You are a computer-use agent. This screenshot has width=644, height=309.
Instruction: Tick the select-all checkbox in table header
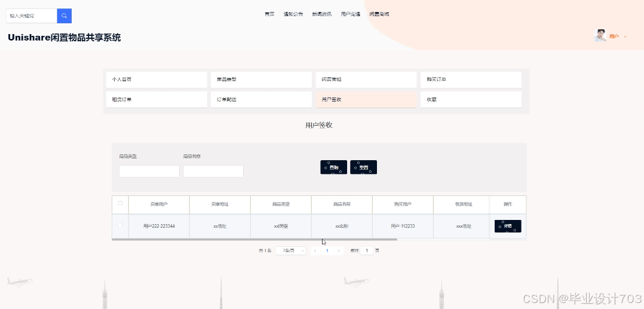click(120, 203)
